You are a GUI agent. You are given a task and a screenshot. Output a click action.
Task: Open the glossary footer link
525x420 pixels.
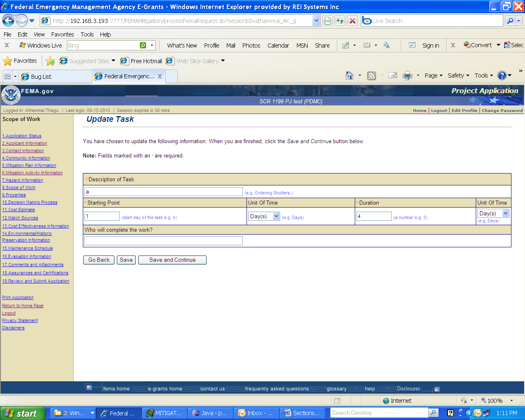[337, 389]
